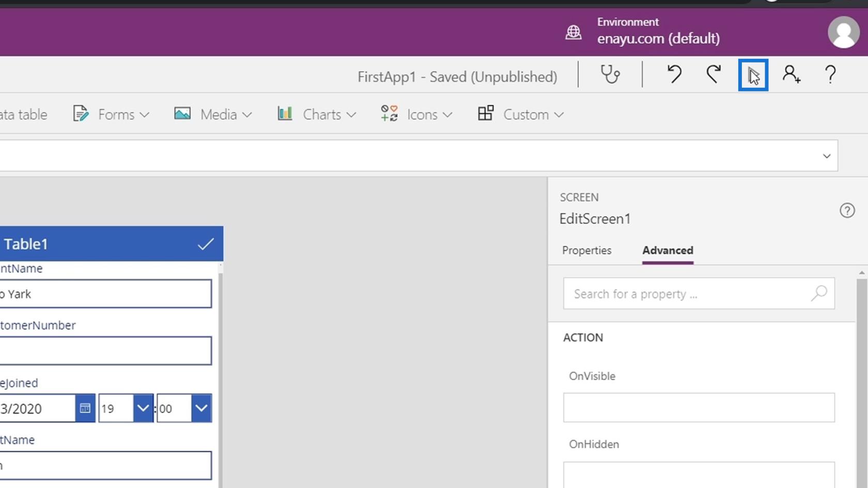
Task: Open the App checker stethoscope icon
Action: 610,75
